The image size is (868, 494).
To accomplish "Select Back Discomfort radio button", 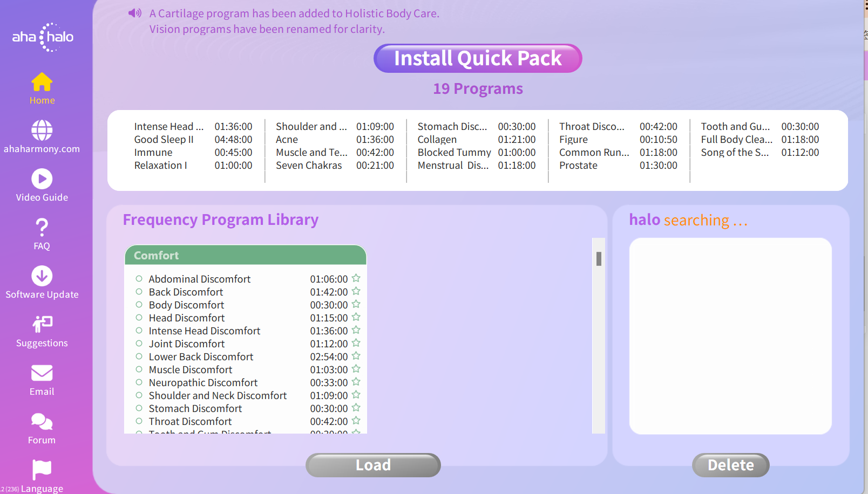I will click(x=139, y=292).
